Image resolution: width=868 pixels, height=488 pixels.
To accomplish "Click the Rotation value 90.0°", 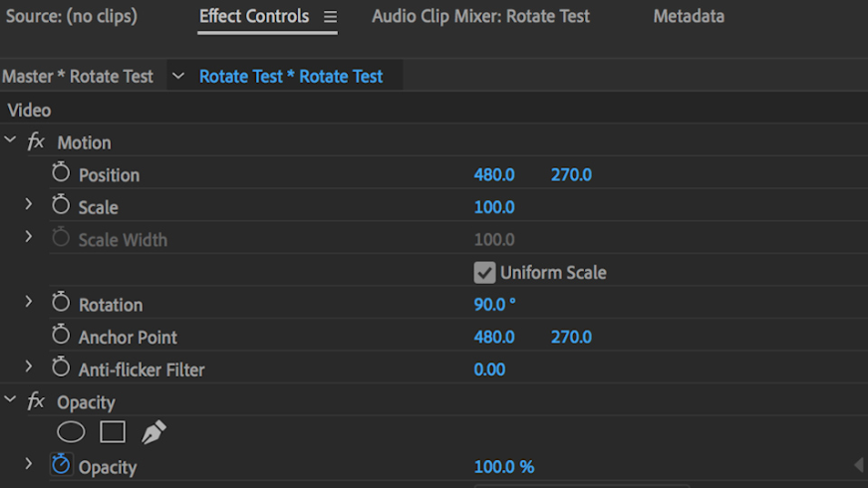I will pos(494,304).
